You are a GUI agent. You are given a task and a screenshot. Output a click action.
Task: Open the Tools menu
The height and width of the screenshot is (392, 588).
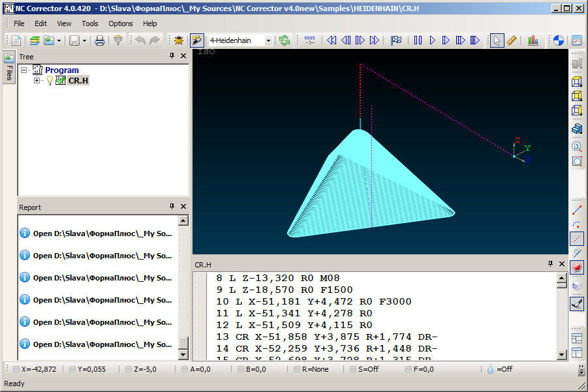click(90, 23)
